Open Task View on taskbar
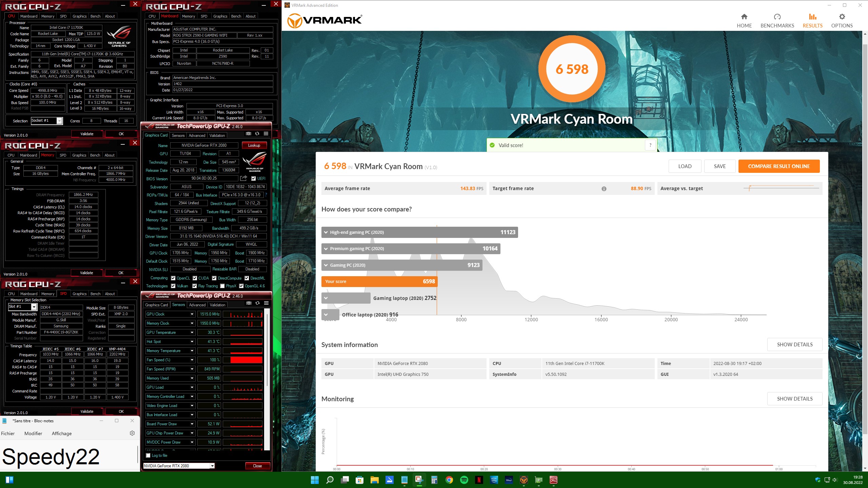The width and height of the screenshot is (868, 488). 345,480
